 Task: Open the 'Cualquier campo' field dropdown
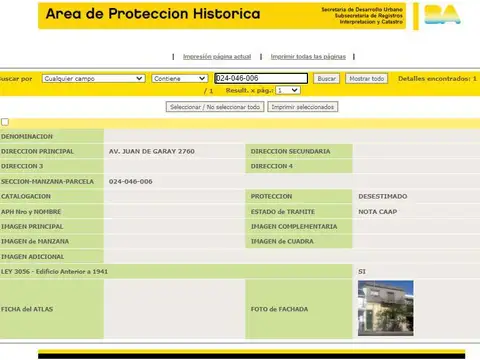pyautogui.click(x=94, y=79)
